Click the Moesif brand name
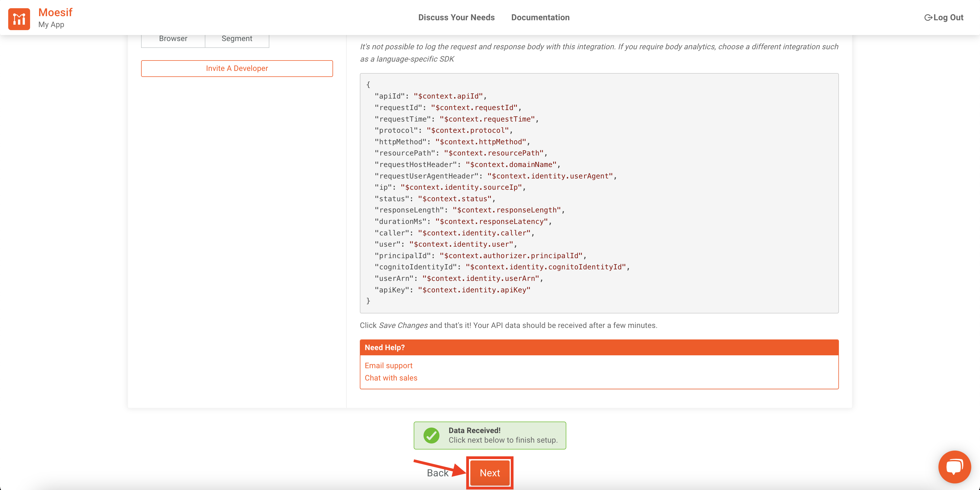The height and width of the screenshot is (490, 980). (x=55, y=12)
